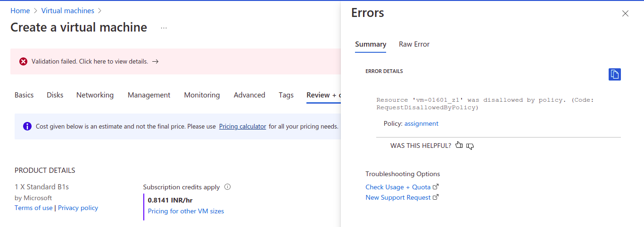Go to the Basics tab
The width and height of the screenshot is (644, 227).
click(24, 95)
